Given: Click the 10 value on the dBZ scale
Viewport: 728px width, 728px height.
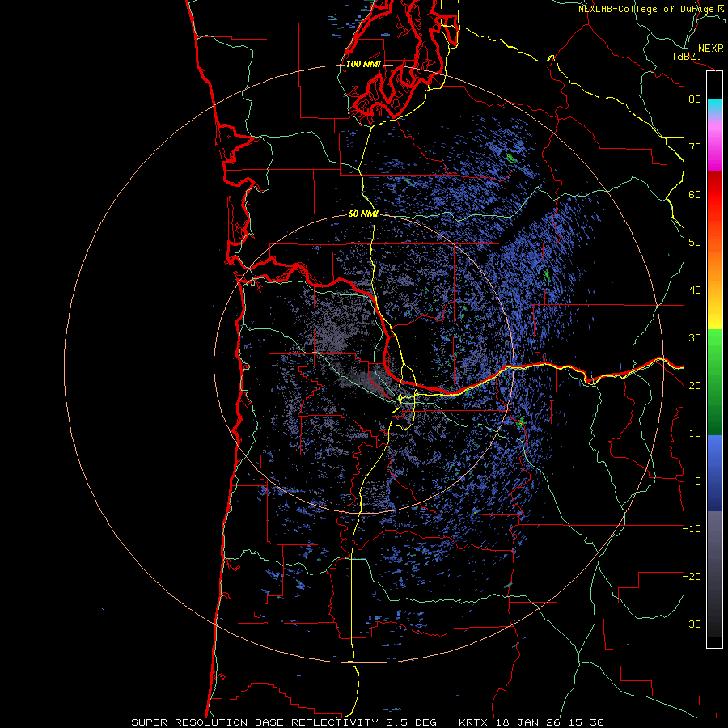Looking at the screenshot, I should click(x=695, y=434).
